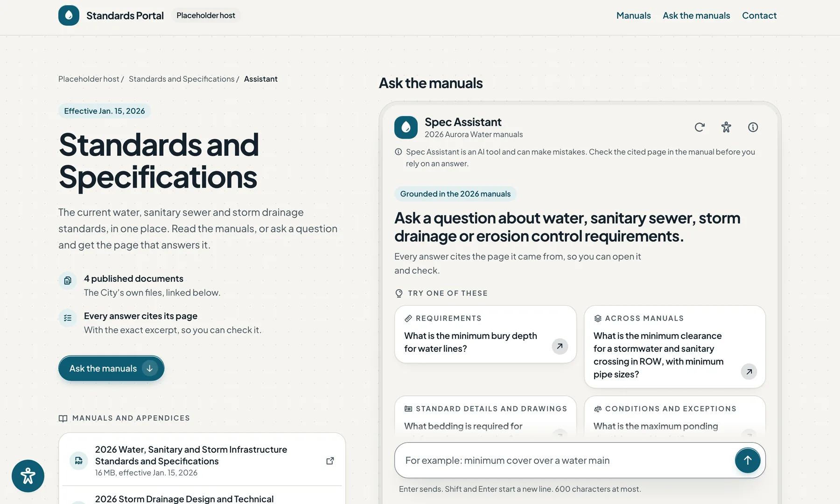This screenshot has height=504, width=840.
Task: Open Manuals in the top navigation
Action: [x=633, y=15]
